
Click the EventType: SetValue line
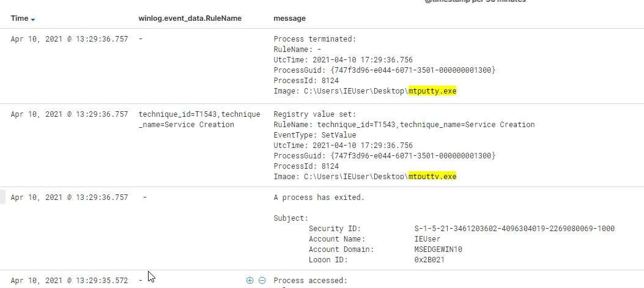pyautogui.click(x=315, y=135)
